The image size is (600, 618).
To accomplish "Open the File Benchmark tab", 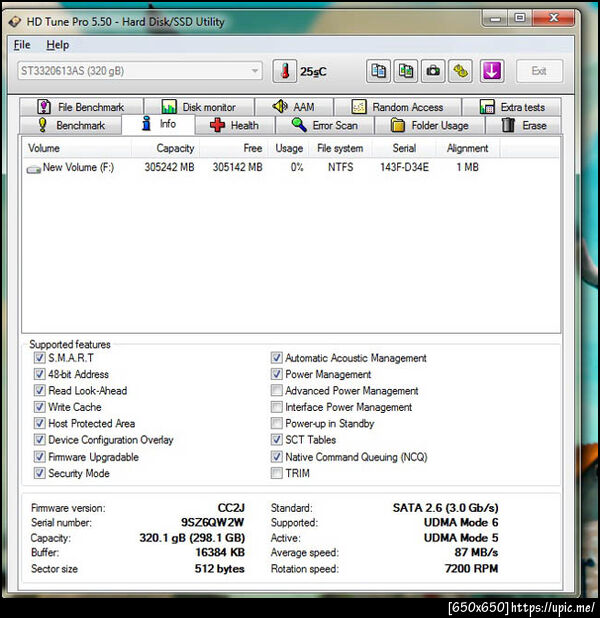I will (x=81, y=107).
